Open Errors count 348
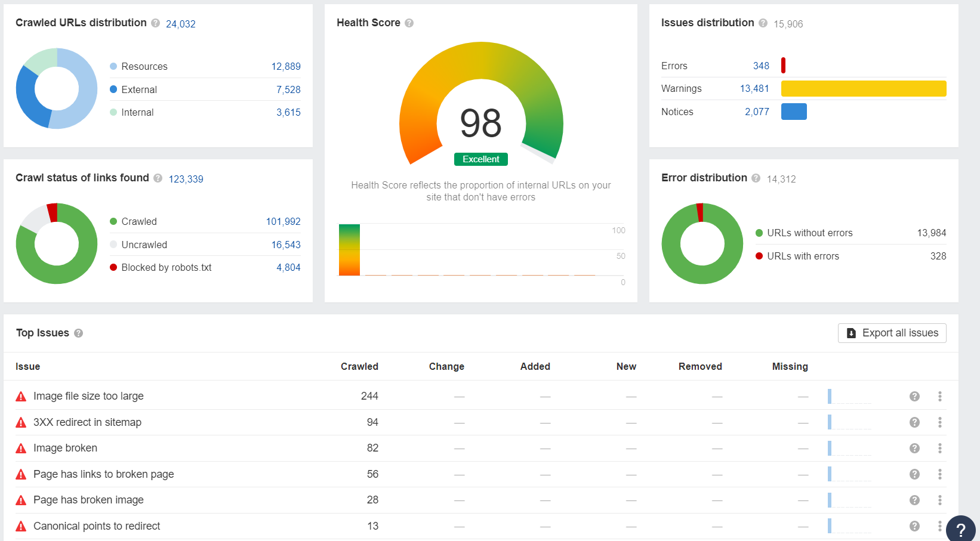 point(761,66)
